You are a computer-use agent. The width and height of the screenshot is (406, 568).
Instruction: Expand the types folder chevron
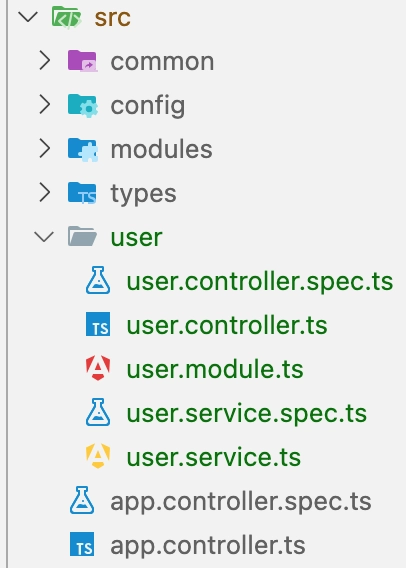[x=45, y=192]
